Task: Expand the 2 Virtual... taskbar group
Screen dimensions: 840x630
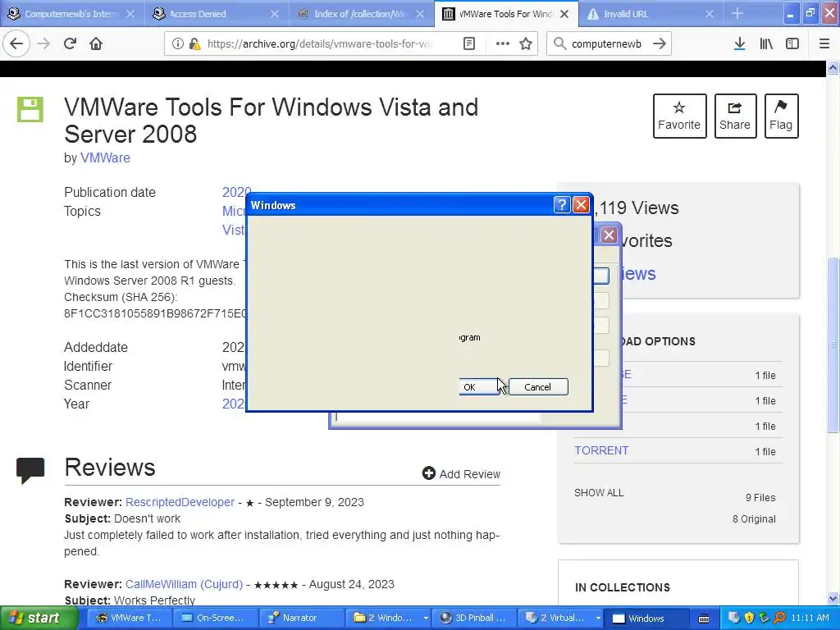Action: (x=562, y=618)
